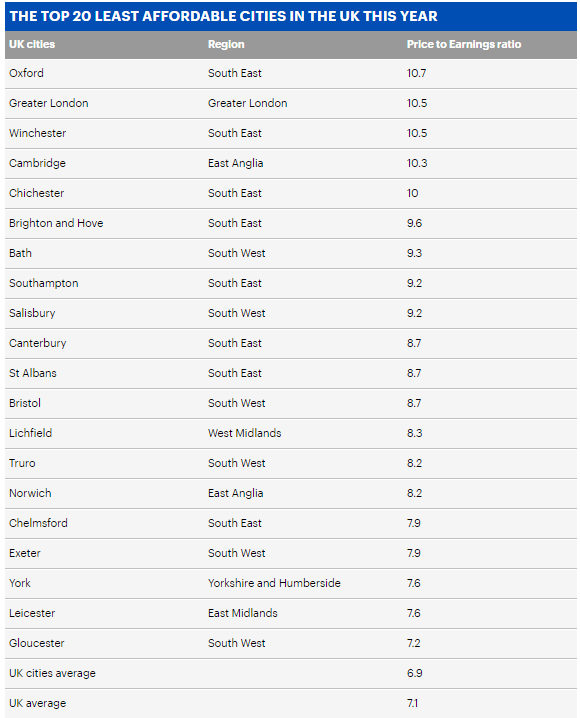Select the Oxford ratio value 10.7
The image size is (580, 718).
click(416, 73)
